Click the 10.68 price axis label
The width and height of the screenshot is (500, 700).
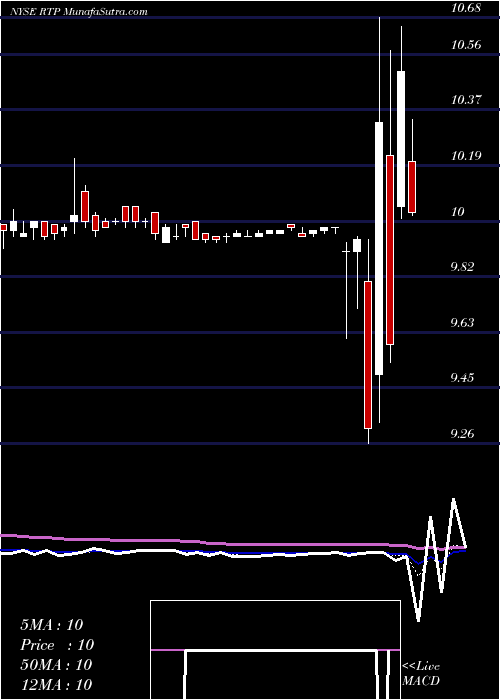[x=466, y=8]
